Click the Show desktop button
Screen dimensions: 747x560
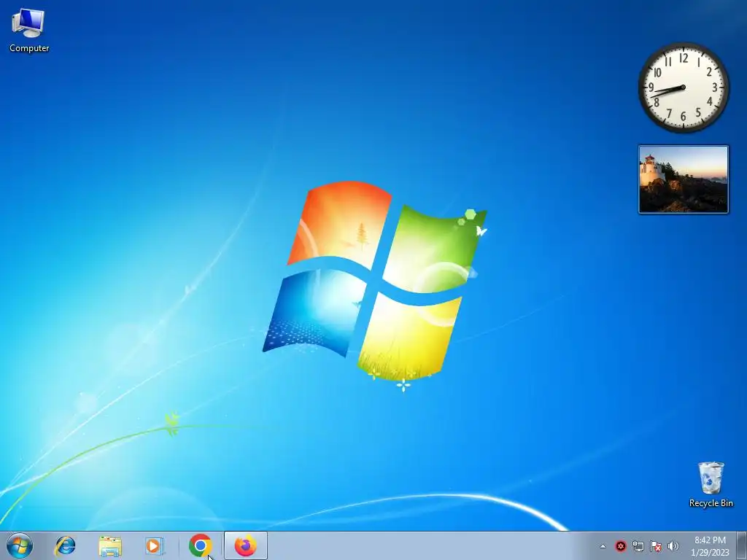coord(742,545)
